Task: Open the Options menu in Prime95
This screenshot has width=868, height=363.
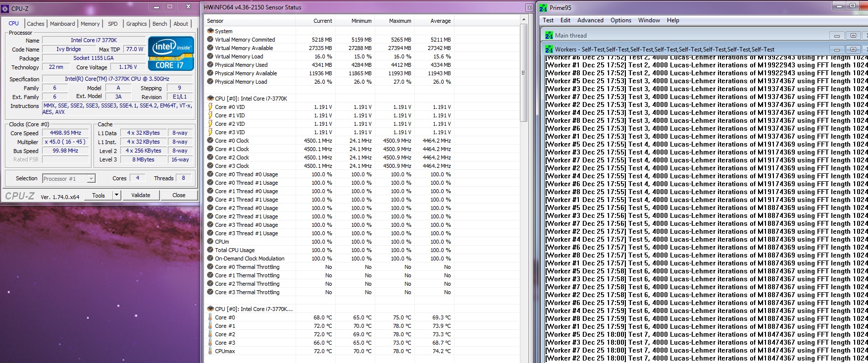Action: tap(621, 20)
